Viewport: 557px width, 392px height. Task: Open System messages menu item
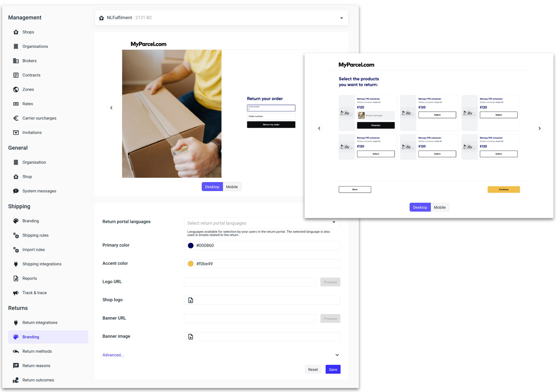pos(48,191)
